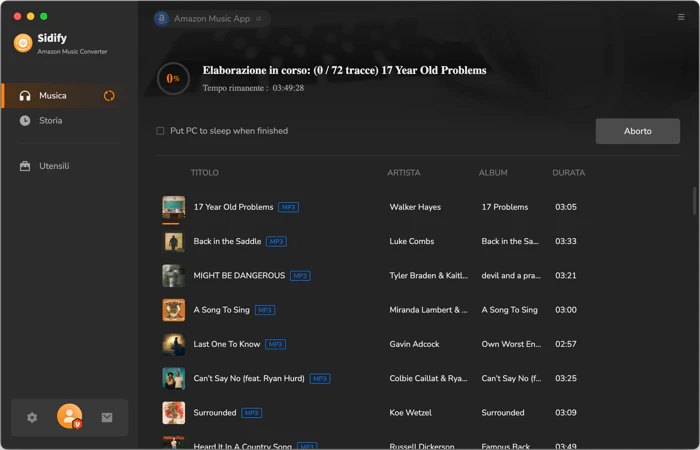Click Surrounded album thumbnail
Screen dimensions: 700x450
coord(174,413)
